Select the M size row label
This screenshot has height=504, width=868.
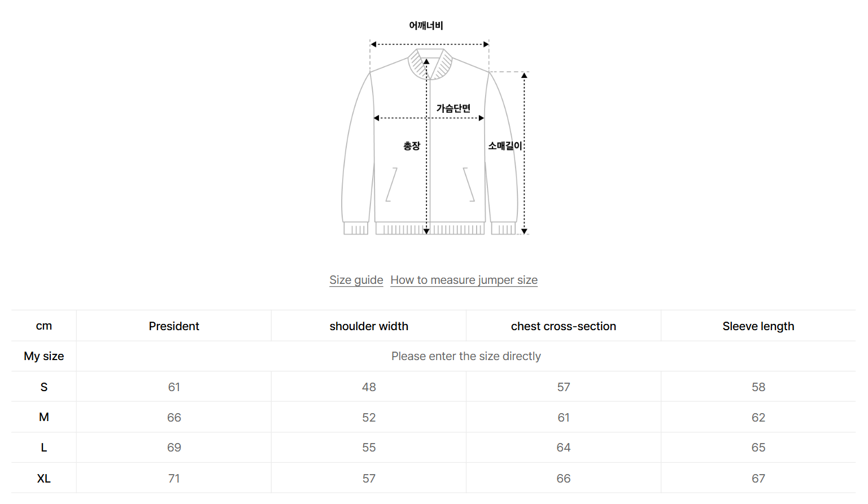[44, 417]
